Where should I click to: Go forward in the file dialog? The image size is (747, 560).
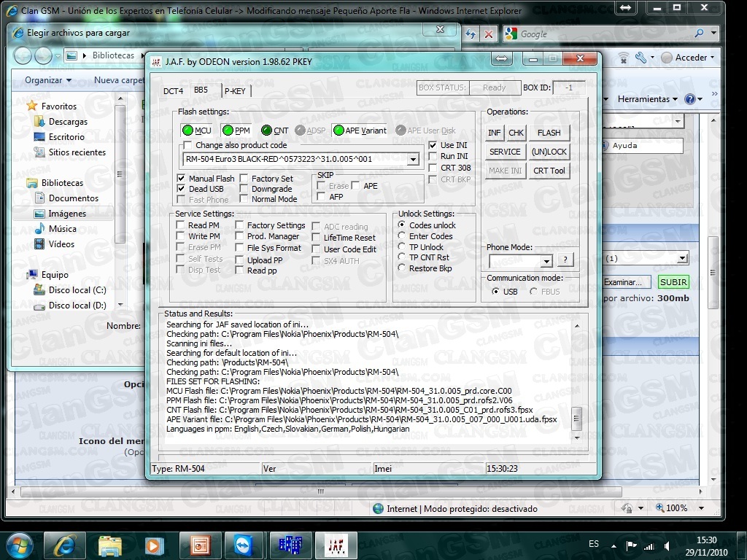click(43, 55)
